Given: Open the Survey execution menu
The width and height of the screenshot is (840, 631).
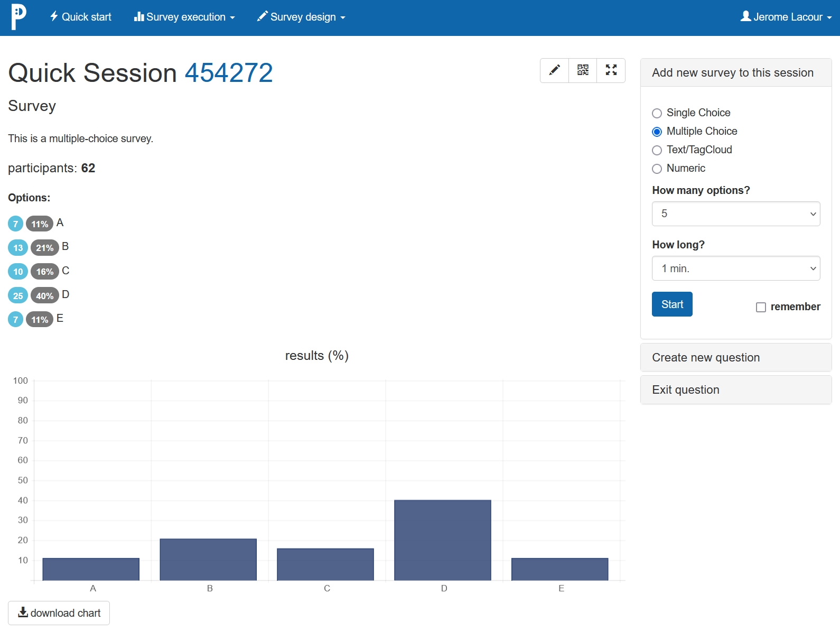Looking at the screenshot, I should (184, 17).
